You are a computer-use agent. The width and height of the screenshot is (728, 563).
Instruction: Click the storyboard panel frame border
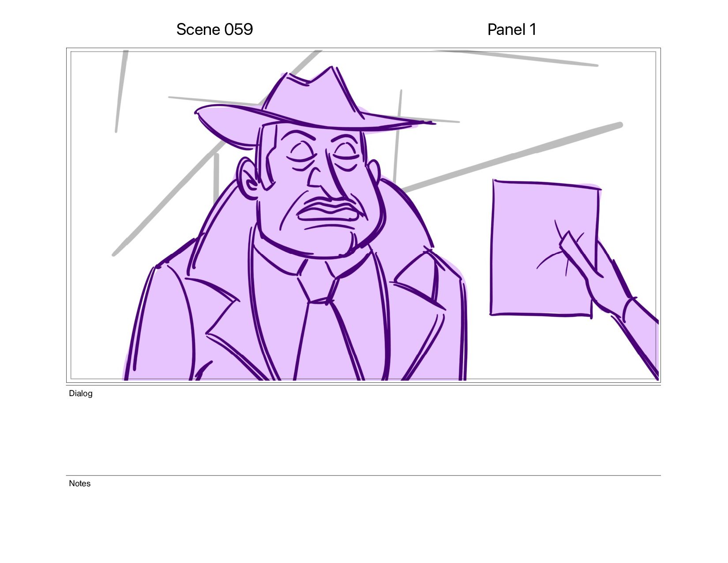(364, 49)
